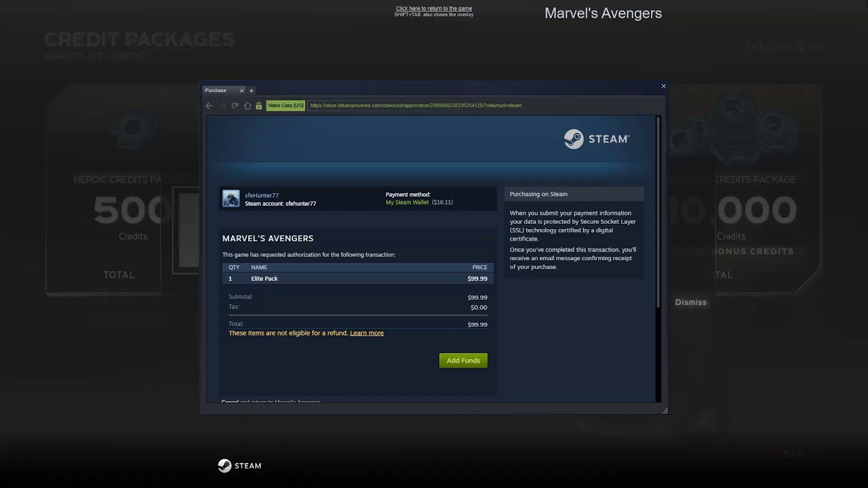Click the Back button in the game

point(787,453)
